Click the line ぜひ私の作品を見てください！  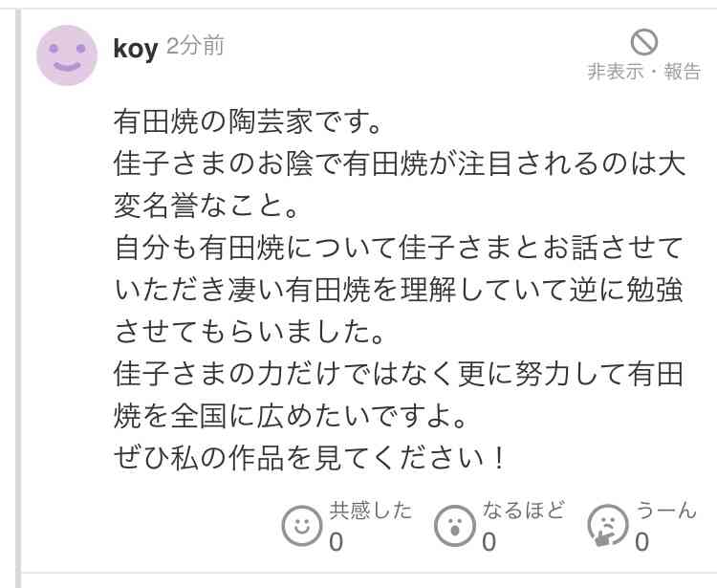310,458
